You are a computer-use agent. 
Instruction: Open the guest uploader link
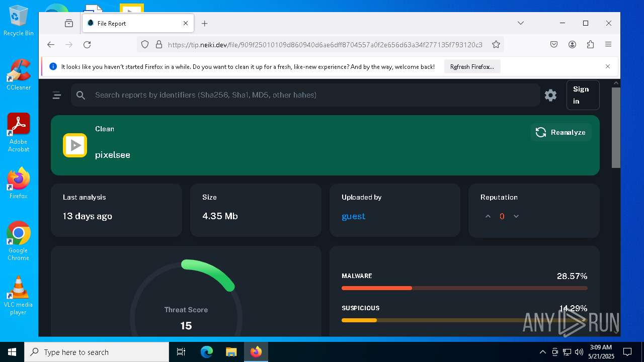pyautogui.click(x=353, y=216)
